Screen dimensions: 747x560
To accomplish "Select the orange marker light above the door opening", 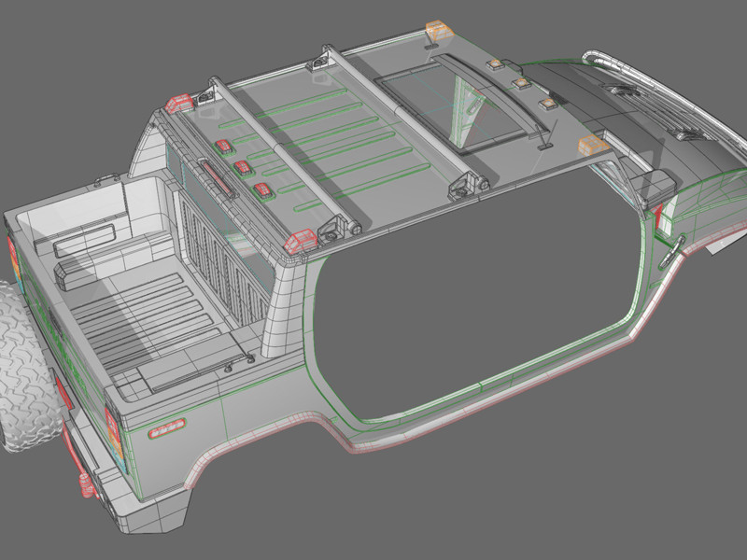I will 593,145.
